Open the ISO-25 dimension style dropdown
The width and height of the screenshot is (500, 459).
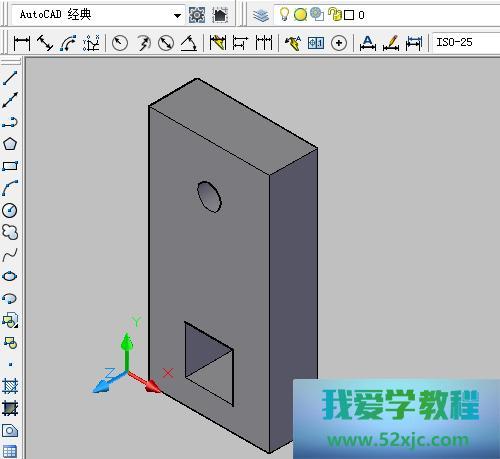[x=466, y=42]
